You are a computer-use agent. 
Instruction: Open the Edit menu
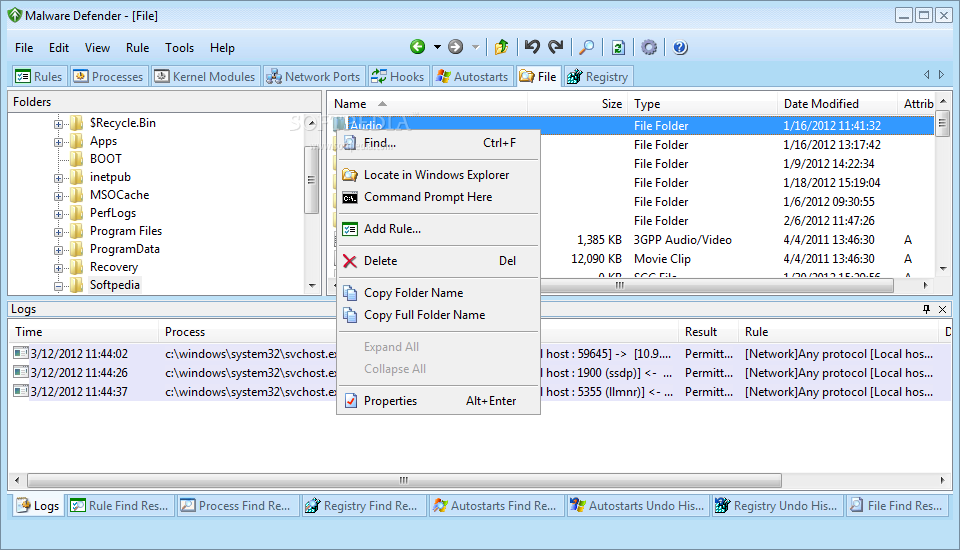click(x=59, y=48)
